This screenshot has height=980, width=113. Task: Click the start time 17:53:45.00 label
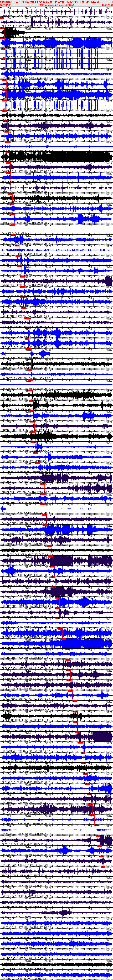click(6, 5)
